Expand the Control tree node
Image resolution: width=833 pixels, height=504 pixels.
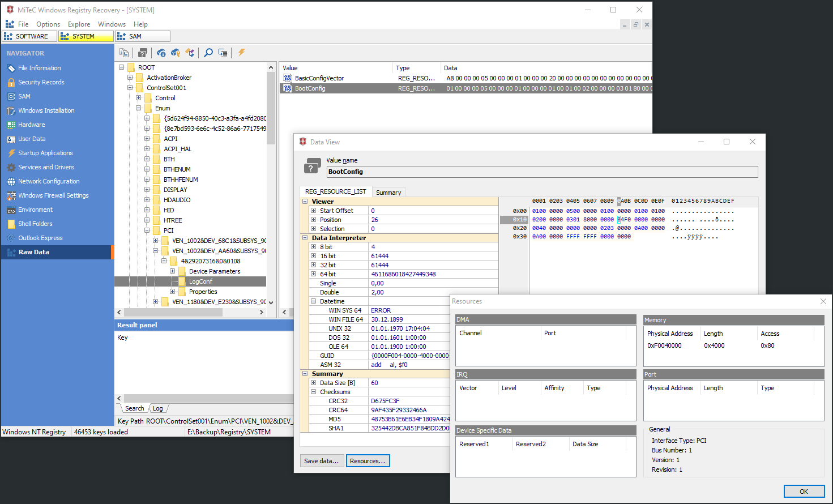pos(139,98)
